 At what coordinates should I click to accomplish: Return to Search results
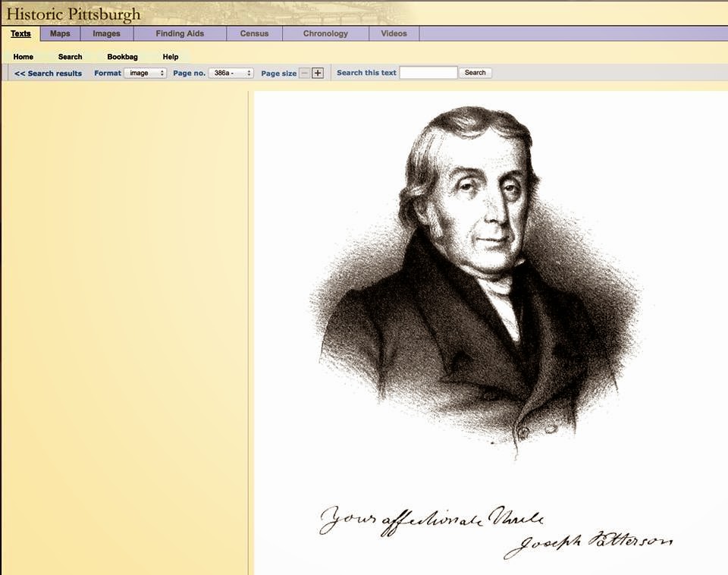click(48, 74)
